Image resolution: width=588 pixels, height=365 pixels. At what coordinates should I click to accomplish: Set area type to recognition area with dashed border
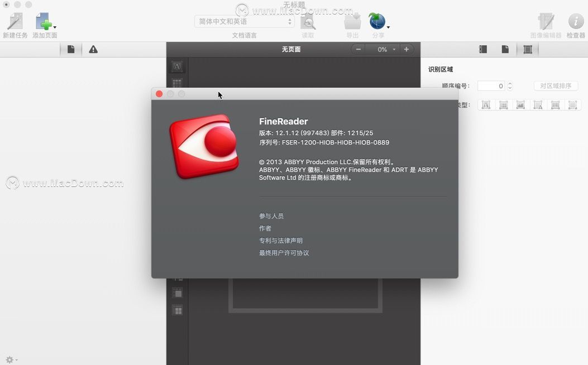click(572, 105)
